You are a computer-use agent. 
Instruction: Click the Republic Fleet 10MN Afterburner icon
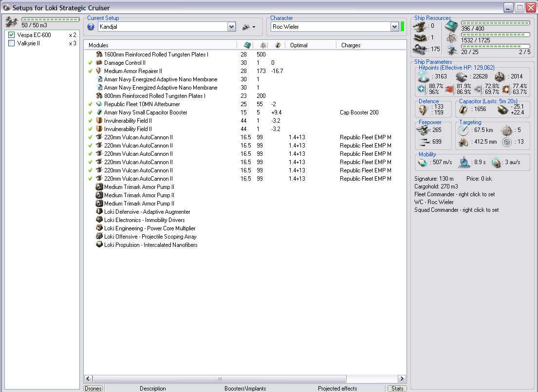(x=99, y=104)
